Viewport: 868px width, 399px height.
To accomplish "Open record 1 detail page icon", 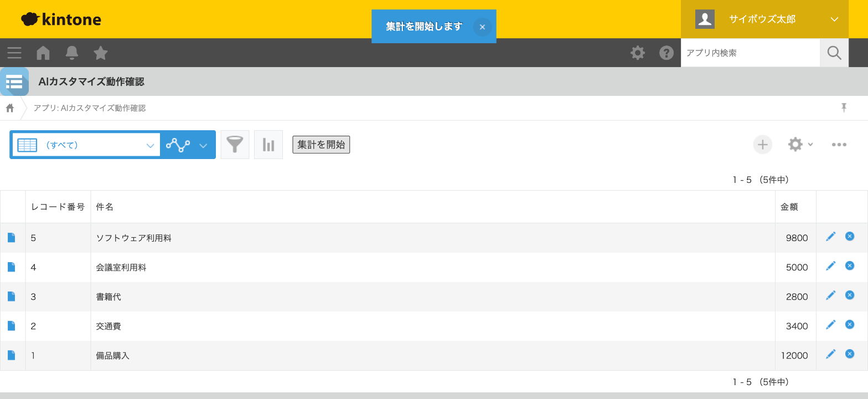I will click(x=11, y=355).
